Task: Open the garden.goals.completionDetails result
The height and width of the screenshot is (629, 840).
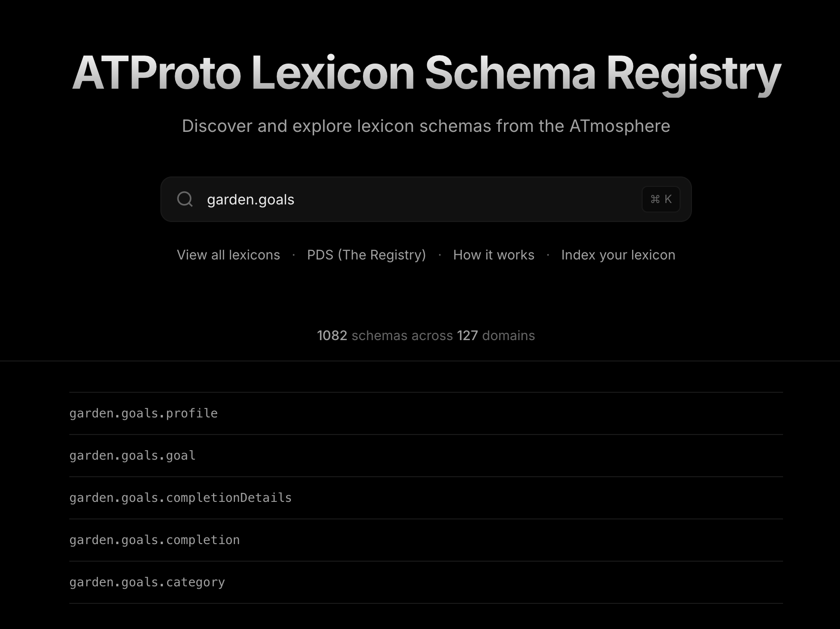Action: pyautogui.click(x=180, y=498)
